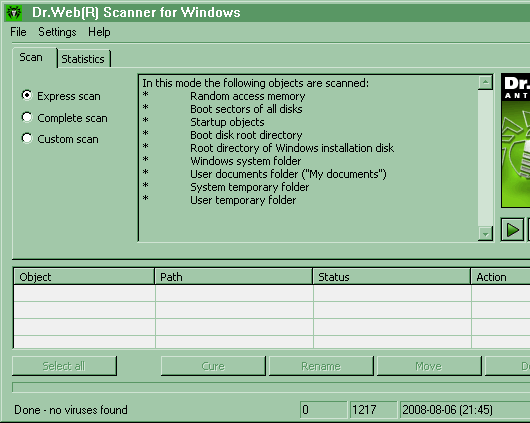
Task: Click the 'User documents folder' line
Action: coord(288,174)
